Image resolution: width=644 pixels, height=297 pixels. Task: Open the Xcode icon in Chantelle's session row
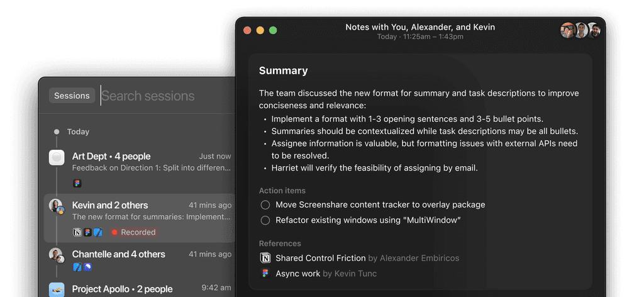77,267
